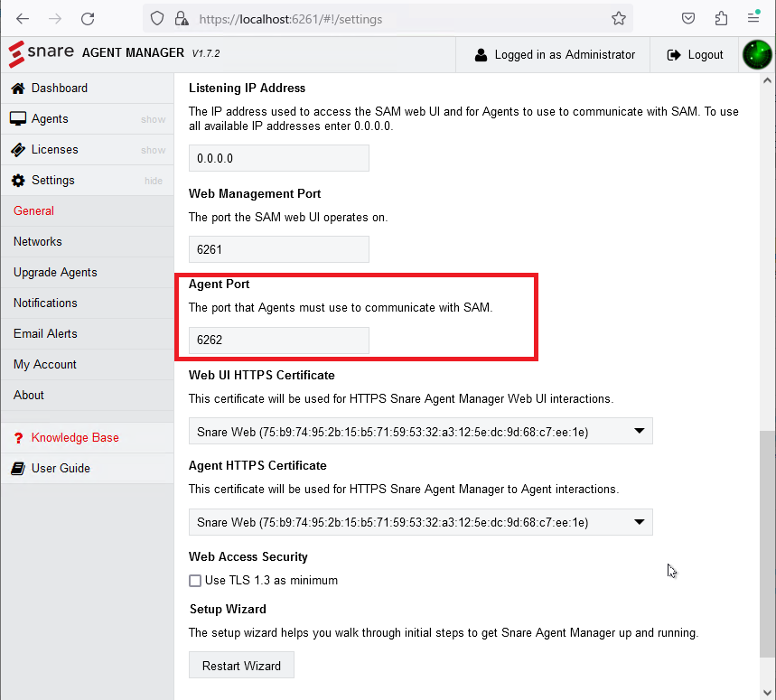The width and height of the screenshot is (776, 700).
Task: Click the Listening IP Address field
Action: point(278,158)
